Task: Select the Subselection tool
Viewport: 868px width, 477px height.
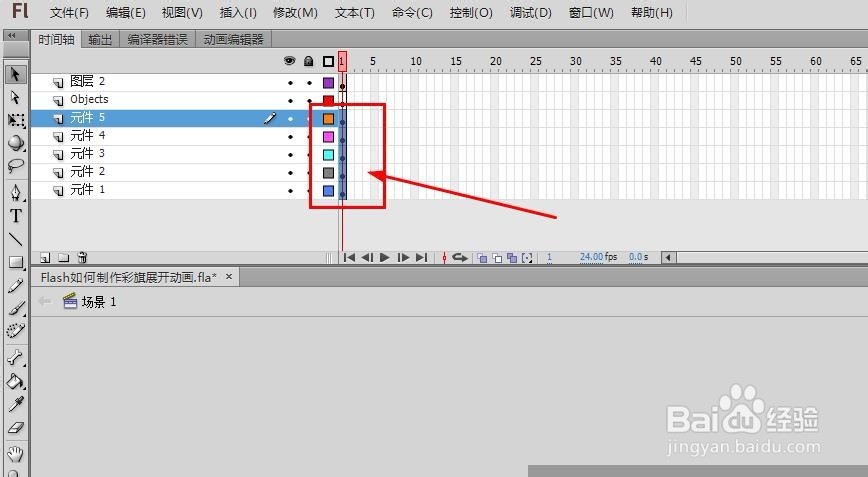Action: tap(15, 97)
